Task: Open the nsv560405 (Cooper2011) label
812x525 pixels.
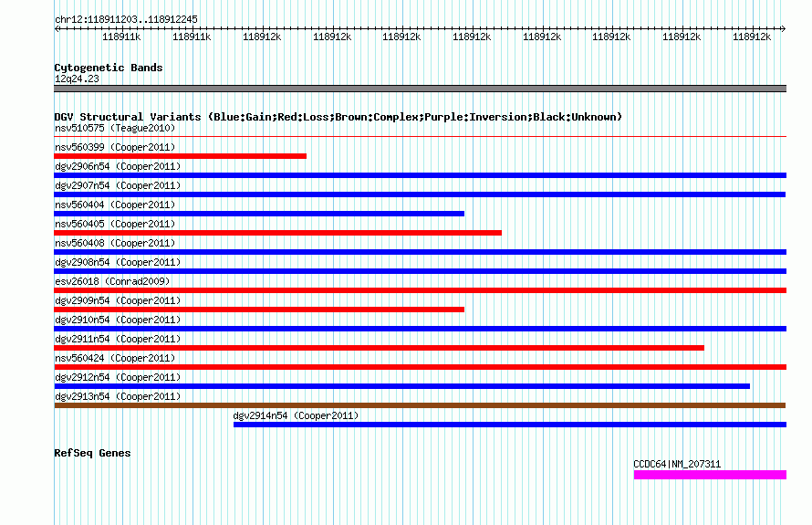Action: coord(115,224)
